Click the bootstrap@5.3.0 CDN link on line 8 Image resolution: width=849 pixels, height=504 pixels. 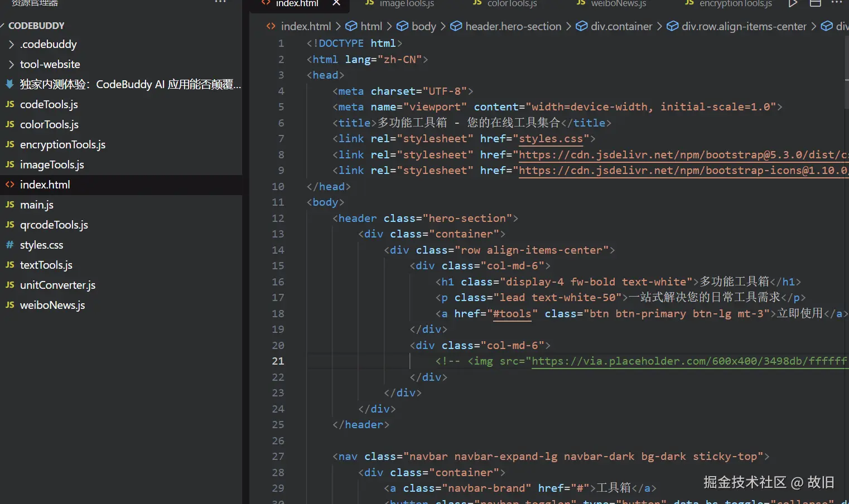[683, 155]
